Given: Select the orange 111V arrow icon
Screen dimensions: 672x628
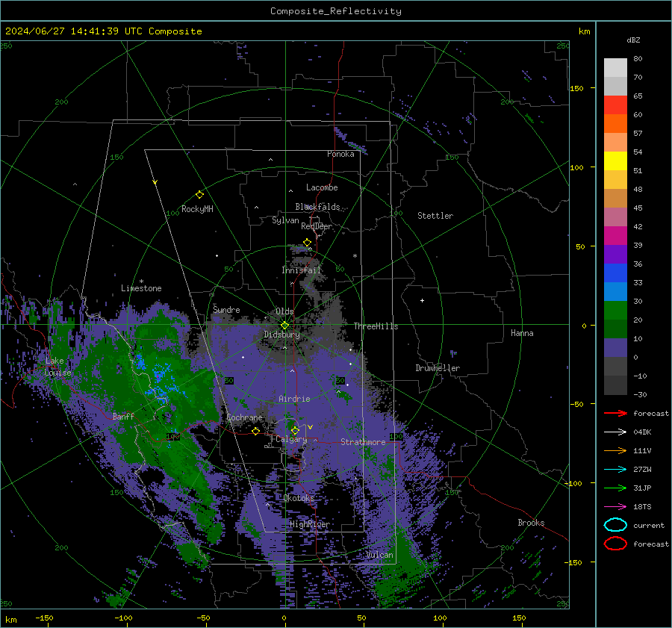Looking at the screenshot, I should click(615, 450).
